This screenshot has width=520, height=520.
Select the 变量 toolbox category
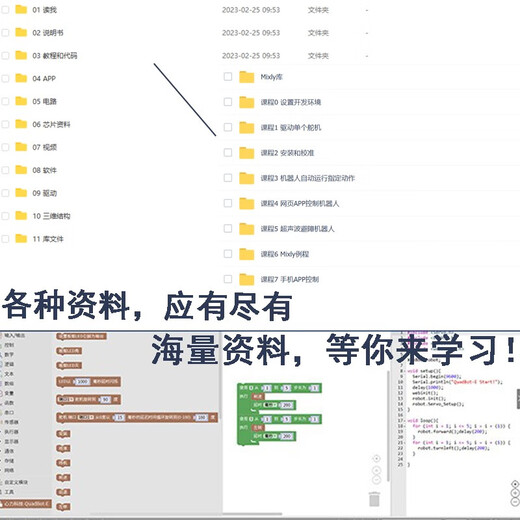pyautogui.click(x=9, y=393)
